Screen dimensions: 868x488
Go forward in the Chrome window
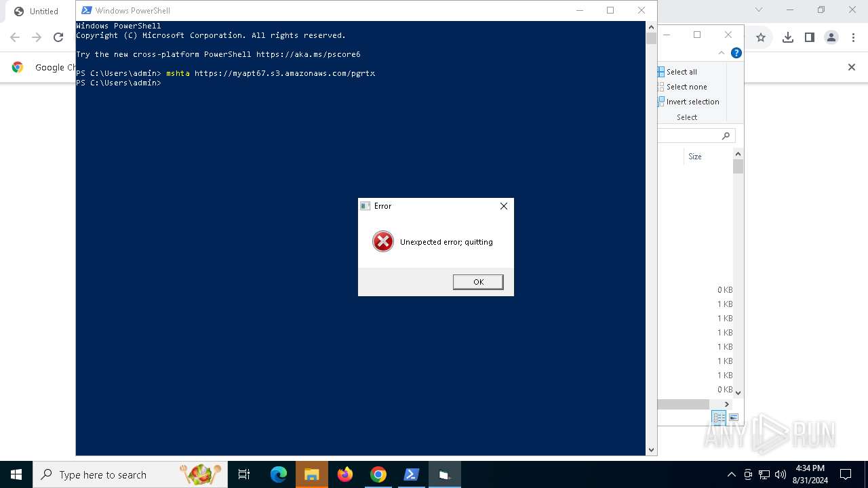(x=37, y=38)
